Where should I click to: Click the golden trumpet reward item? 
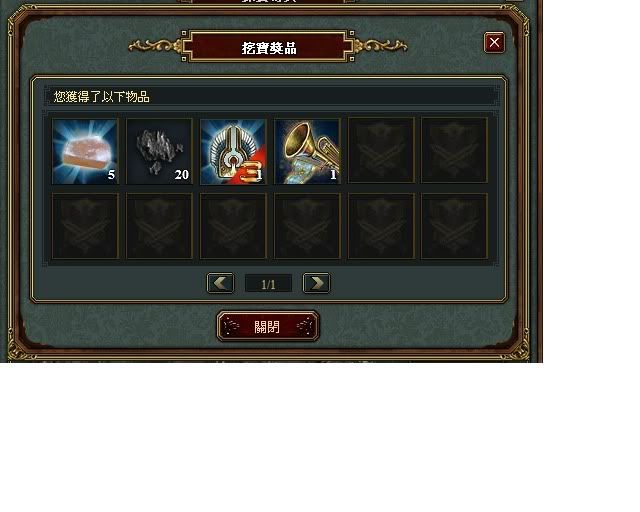(307, 151)
